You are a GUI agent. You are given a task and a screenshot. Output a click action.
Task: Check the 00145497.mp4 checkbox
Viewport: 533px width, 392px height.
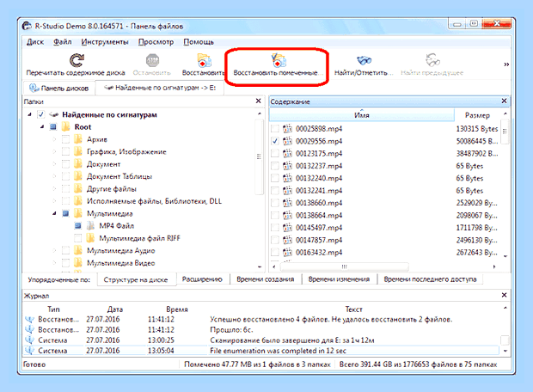pos(275,228)
